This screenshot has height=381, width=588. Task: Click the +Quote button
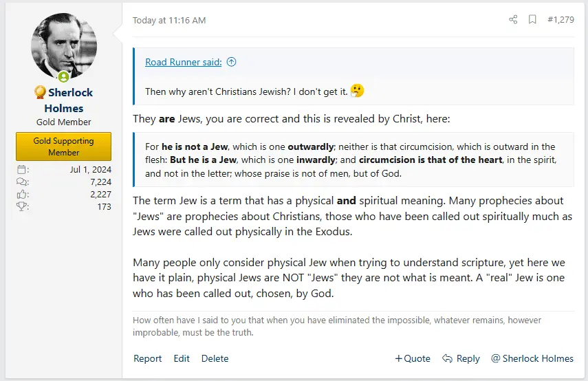[x=413, y=358]
